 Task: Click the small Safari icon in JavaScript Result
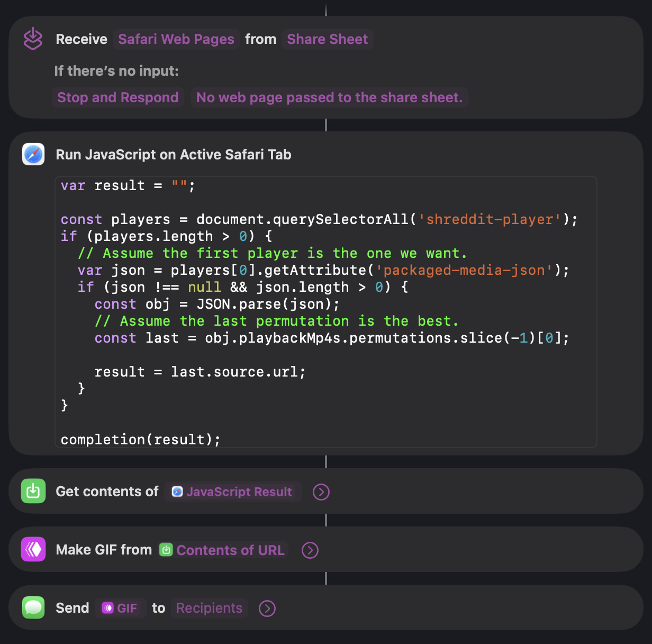177,491
